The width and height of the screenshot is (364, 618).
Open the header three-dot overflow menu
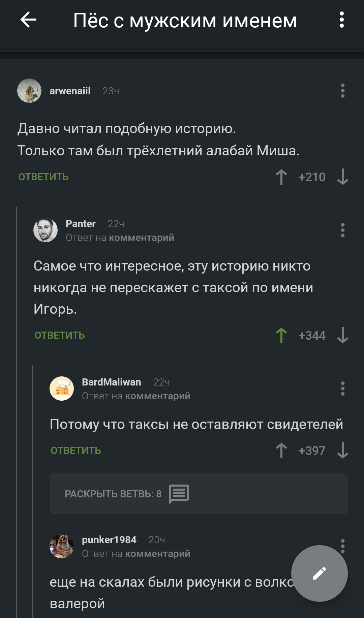tap(342, 20)
